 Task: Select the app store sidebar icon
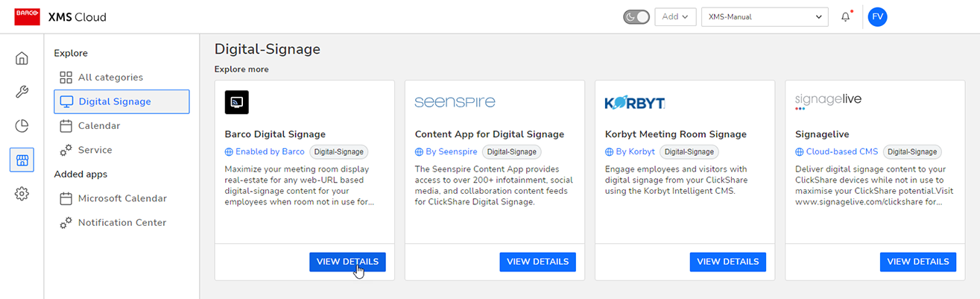coord(22,160)
